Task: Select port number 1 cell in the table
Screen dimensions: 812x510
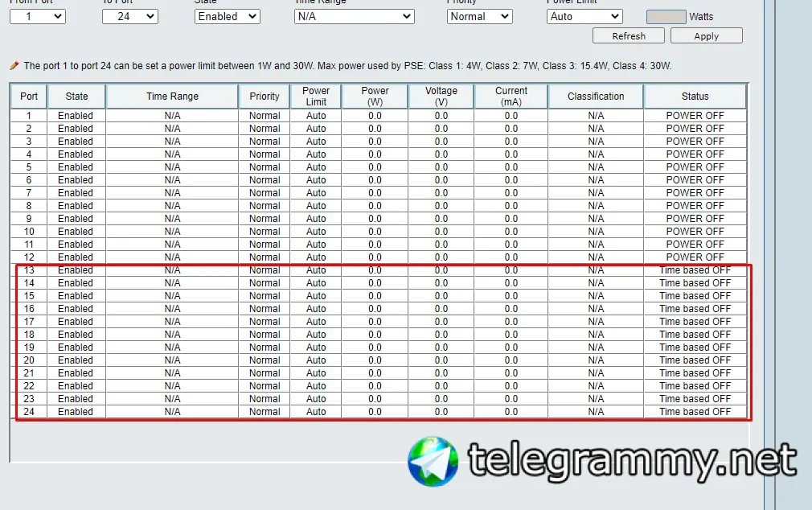Action: pyautogui.click(x=29, y=116)
